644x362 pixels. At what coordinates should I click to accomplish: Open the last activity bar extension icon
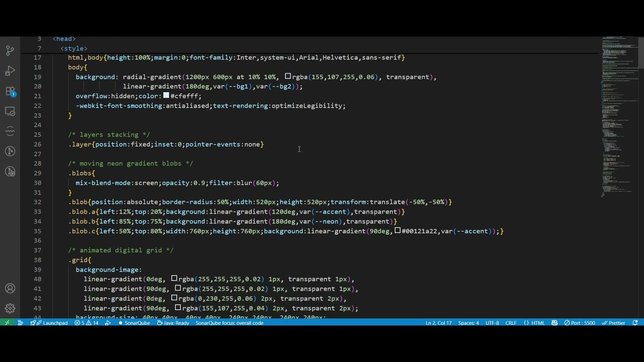click(x=10, y=171)
